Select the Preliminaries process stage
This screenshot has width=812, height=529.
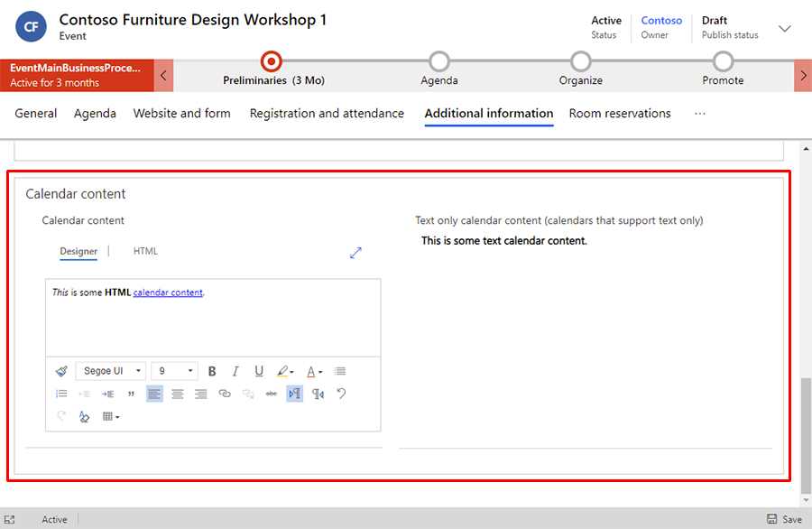tap(272, 62)
